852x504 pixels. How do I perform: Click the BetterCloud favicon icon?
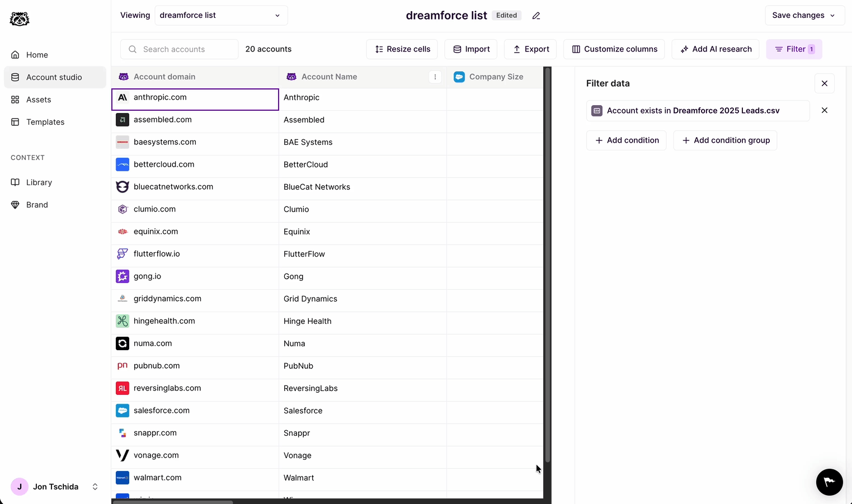(123, 164)
